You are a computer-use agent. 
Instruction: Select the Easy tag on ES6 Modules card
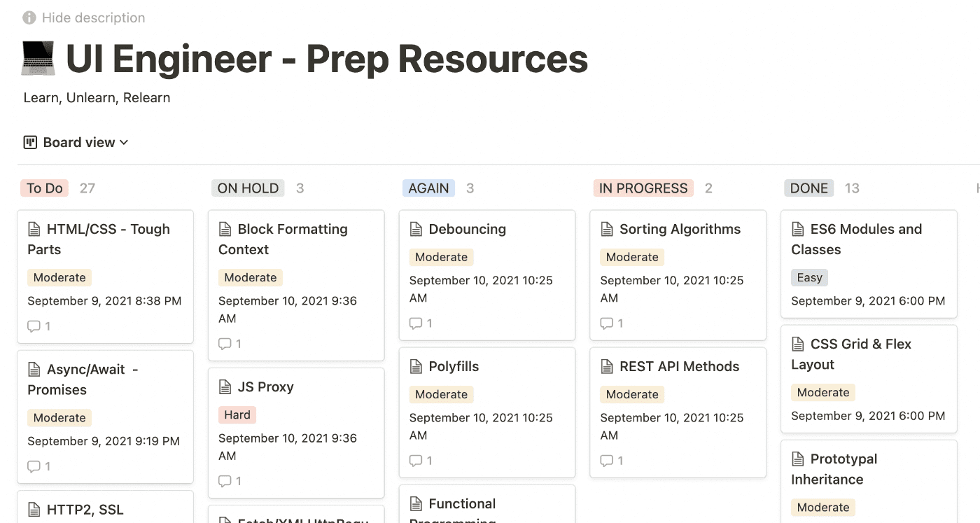tap(809, 277)
